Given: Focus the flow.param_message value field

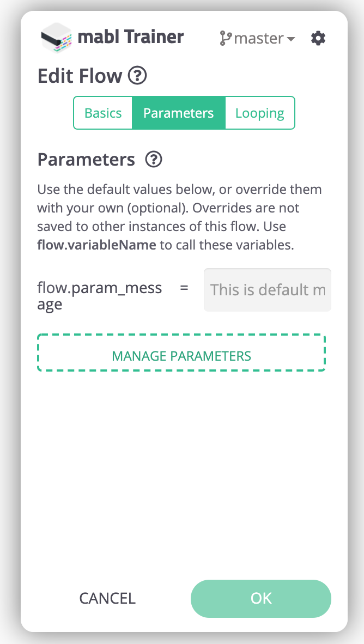Looking at the screenshot, I should point(267,290).
